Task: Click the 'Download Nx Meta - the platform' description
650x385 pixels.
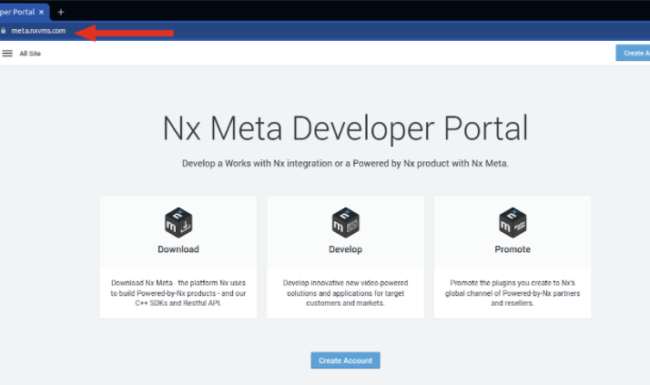Action: click(178, 293)
